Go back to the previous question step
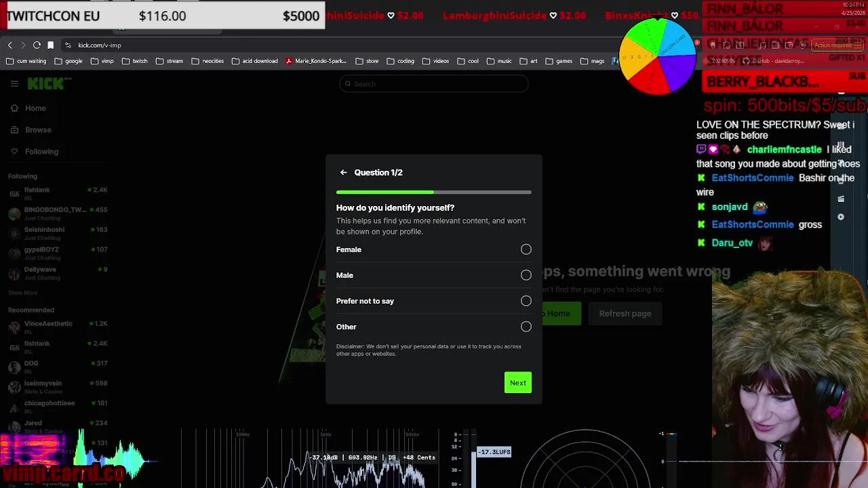This screenshot has height=488, width=868. pos(344,172)
